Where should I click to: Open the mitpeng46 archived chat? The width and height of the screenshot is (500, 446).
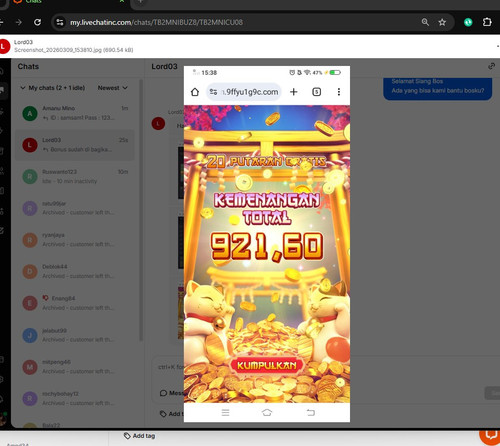click(75, 367)
